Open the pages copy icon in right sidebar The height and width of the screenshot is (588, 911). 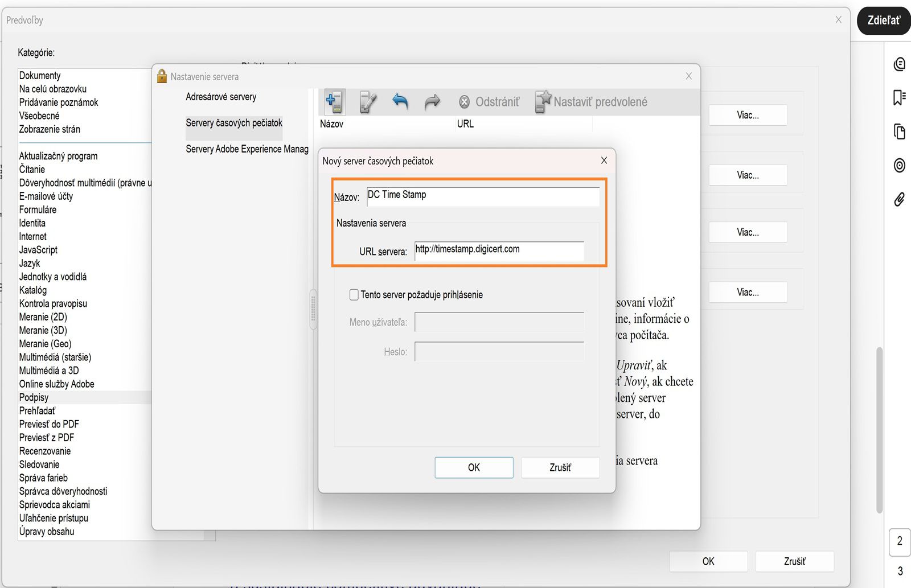pyautogui.click(x=899, y=131)
